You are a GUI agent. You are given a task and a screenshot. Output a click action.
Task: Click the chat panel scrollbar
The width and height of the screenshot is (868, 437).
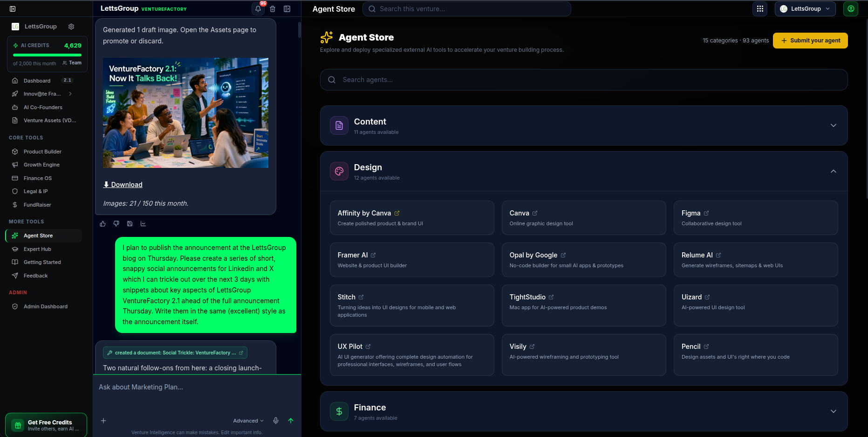tap(300, 30)
